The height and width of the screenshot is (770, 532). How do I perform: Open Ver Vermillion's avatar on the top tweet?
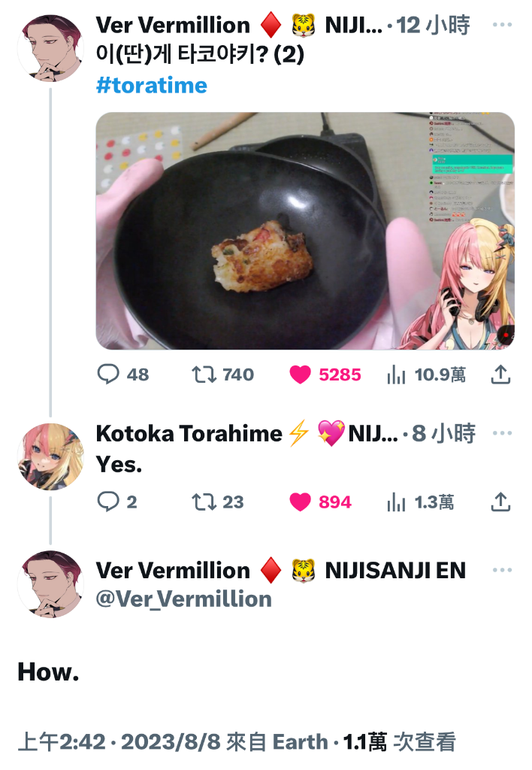pyautogui.click(x=50, y=48)
